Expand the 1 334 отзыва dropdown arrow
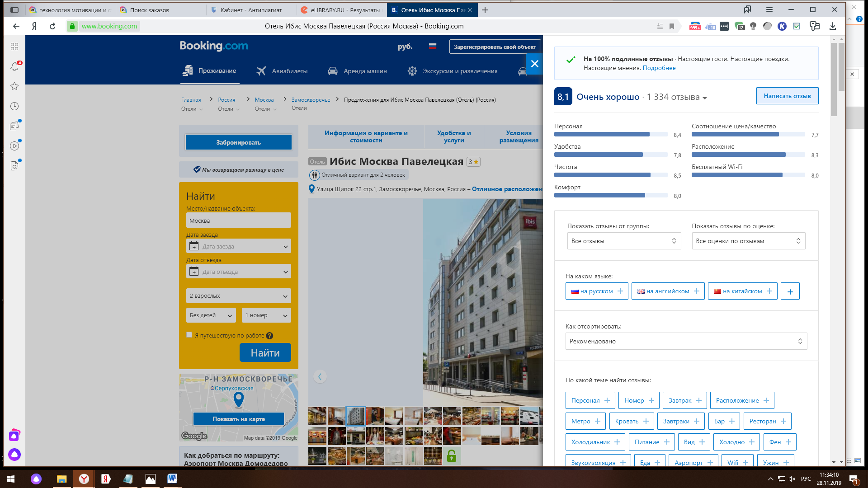This screenshot has height=488, width=868. (704, 98)
